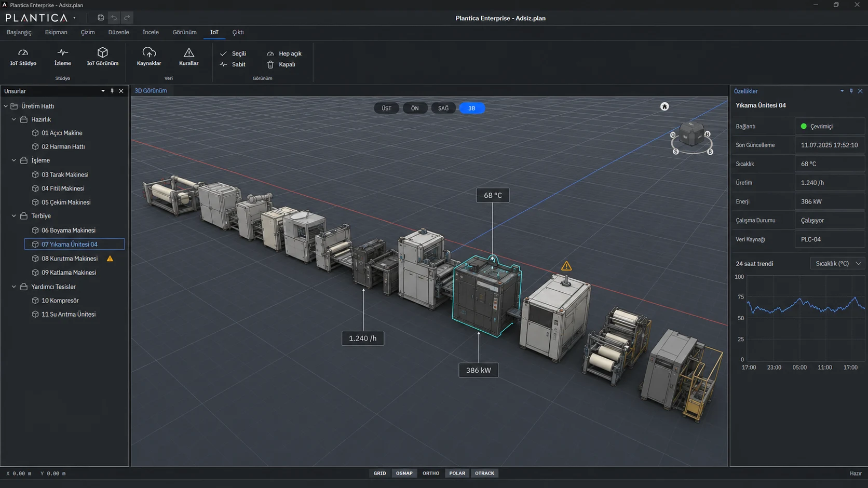The height and width of the screenshot is (488, 868).
Task: Open the Başlangıç ribbon tab
Action: tap(19, 32)
